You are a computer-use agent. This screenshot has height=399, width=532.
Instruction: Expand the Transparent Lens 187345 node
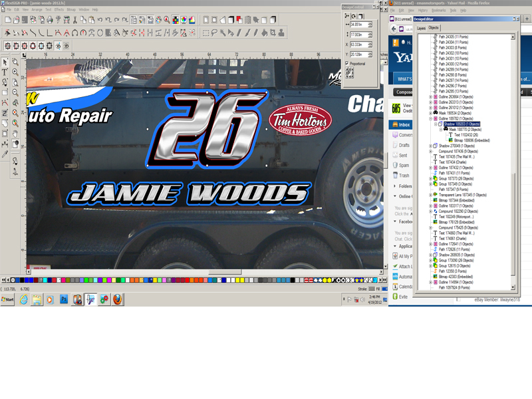[430, 195]
